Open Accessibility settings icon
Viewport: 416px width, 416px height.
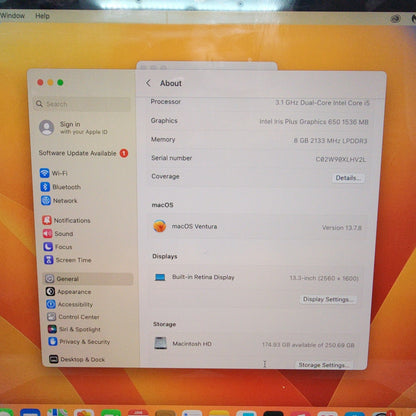pos(51,304)
